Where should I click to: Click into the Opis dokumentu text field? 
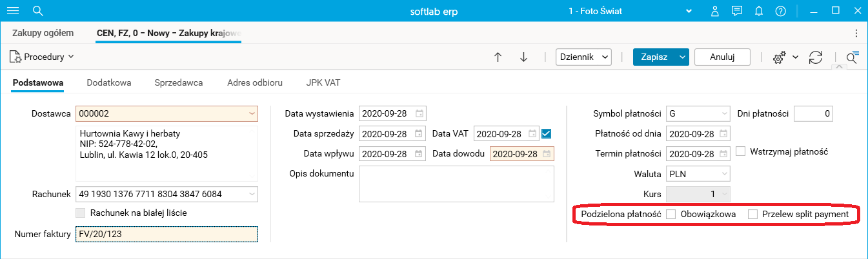456,184
